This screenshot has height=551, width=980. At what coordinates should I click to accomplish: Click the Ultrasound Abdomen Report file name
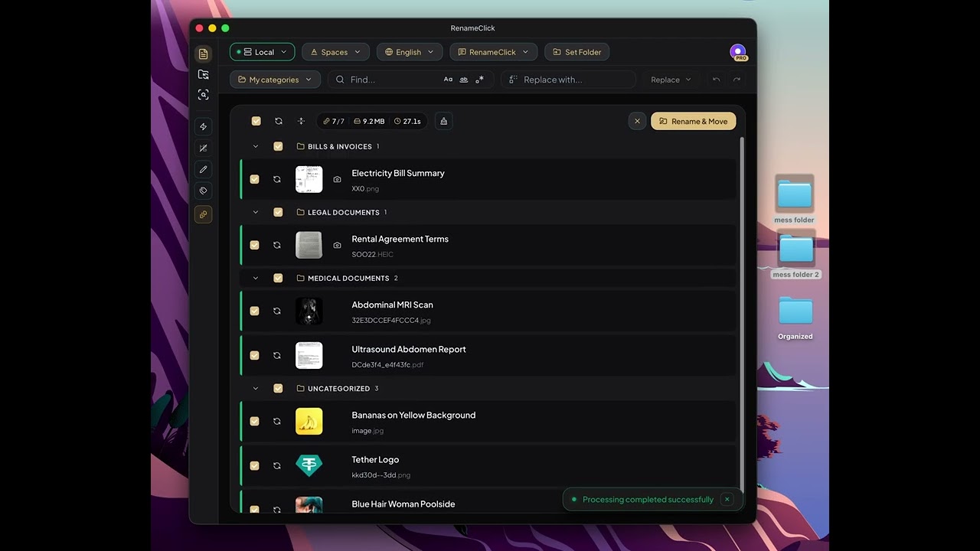coord(409,349)
